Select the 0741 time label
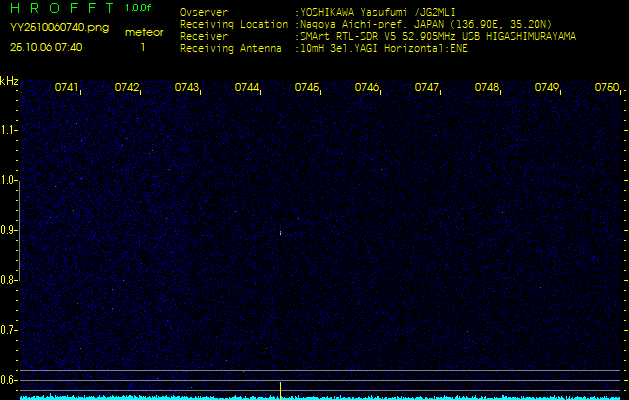629x400 pixels. 67,88
